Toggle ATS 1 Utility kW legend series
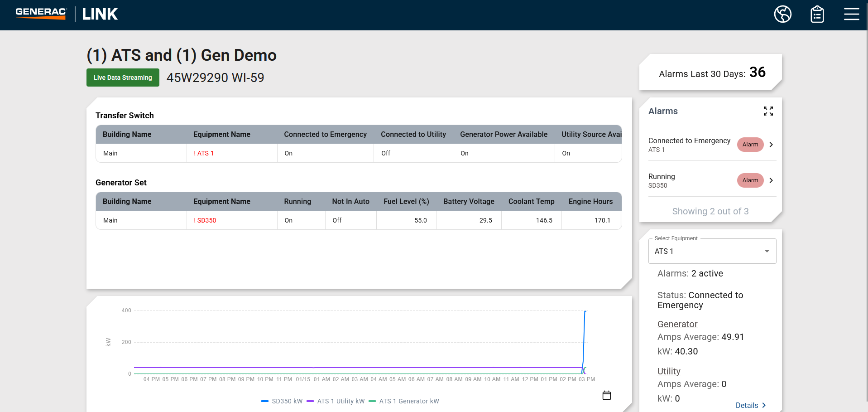868x412 pixels. [336, 401]
